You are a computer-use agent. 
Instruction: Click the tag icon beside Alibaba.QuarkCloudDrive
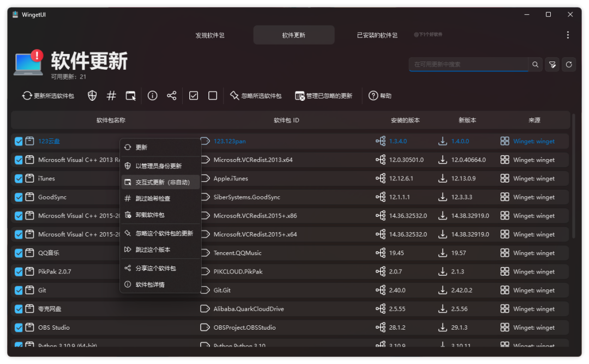click(x=205, y=308)
